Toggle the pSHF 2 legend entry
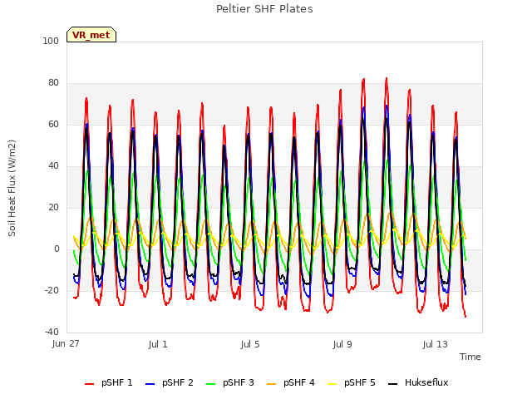The height and width of the screenshot is (399, 532). [x=170, y=382]
